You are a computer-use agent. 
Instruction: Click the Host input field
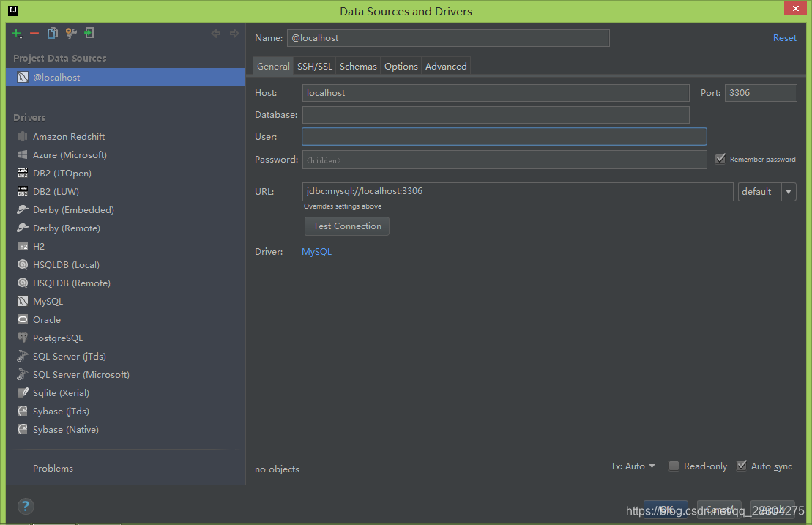pyautogui.click(x=496, y=93)
